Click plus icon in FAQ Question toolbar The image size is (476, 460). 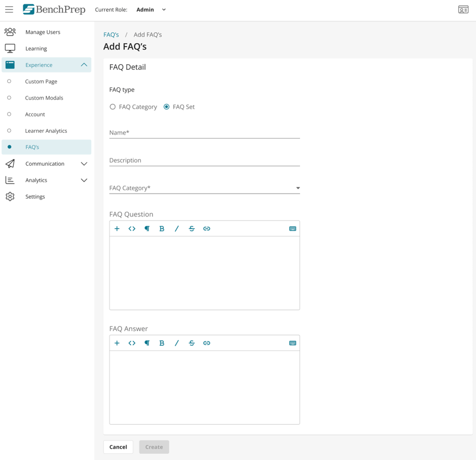(117, 229)
